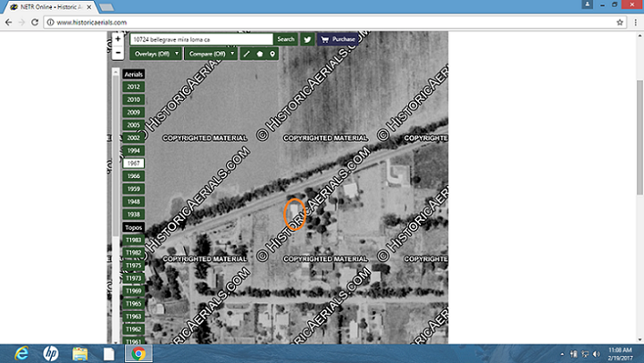This screenshot has width=644, height=363.
Task: Select the NETR Online browser tab
Action: point(51,7)
